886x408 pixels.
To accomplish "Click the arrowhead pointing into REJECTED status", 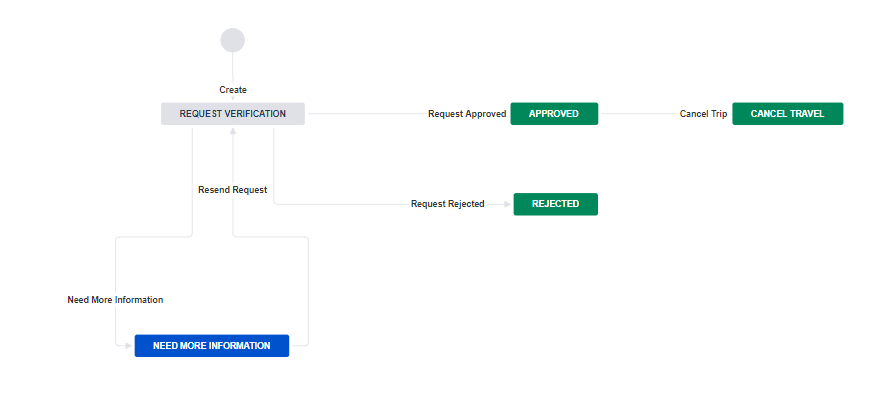I will click(507, 204).
